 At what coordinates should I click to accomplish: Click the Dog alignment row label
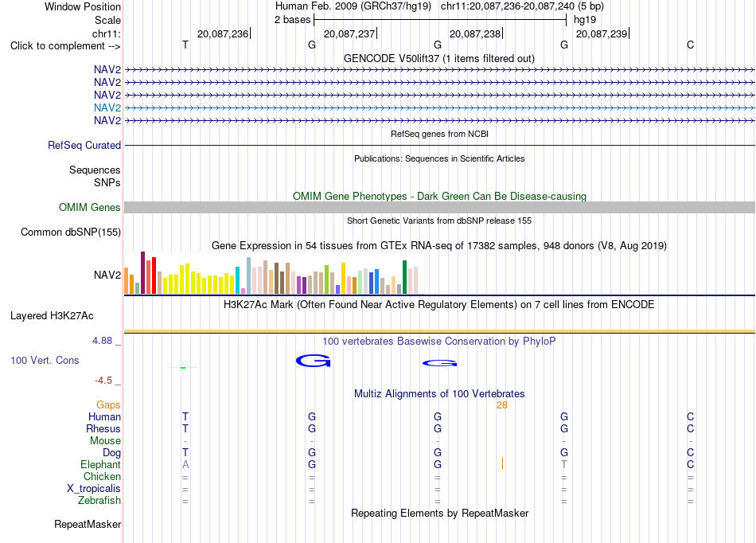112,453
